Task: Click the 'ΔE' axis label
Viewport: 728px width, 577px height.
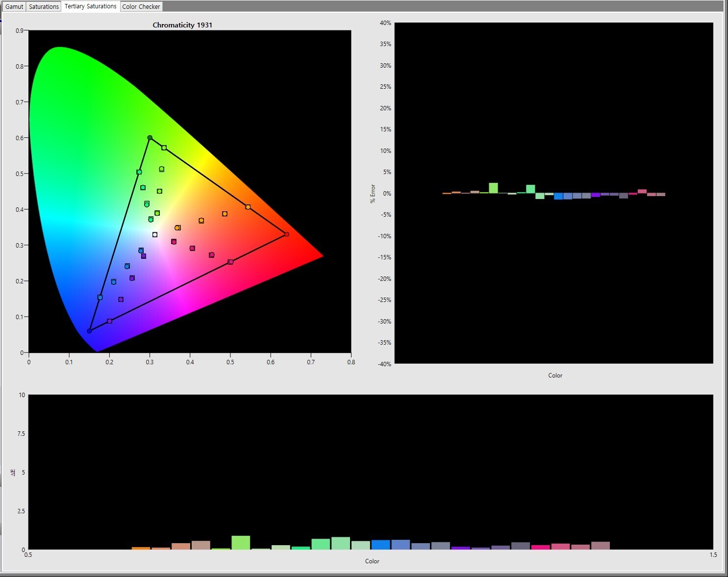Action: (x=13, y=472)
